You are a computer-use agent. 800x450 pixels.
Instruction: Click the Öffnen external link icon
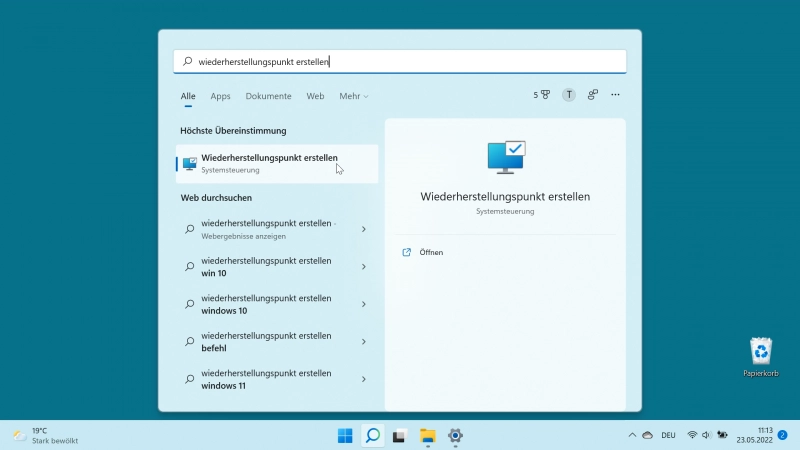407,253
